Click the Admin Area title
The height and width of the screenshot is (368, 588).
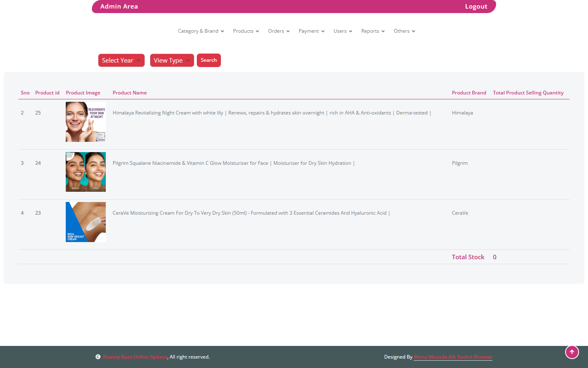[x=119, y=7]
